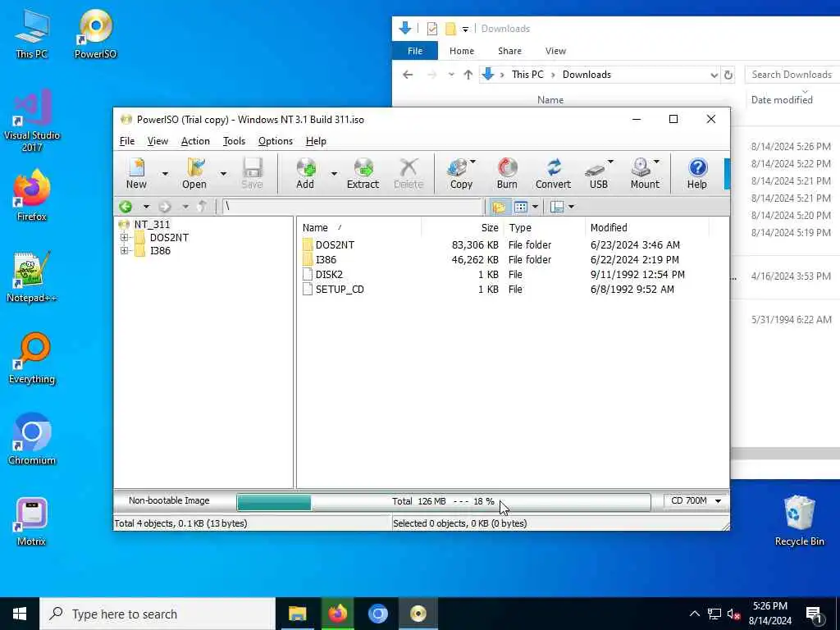Switch to the View tab in the Downloads window

555,51
